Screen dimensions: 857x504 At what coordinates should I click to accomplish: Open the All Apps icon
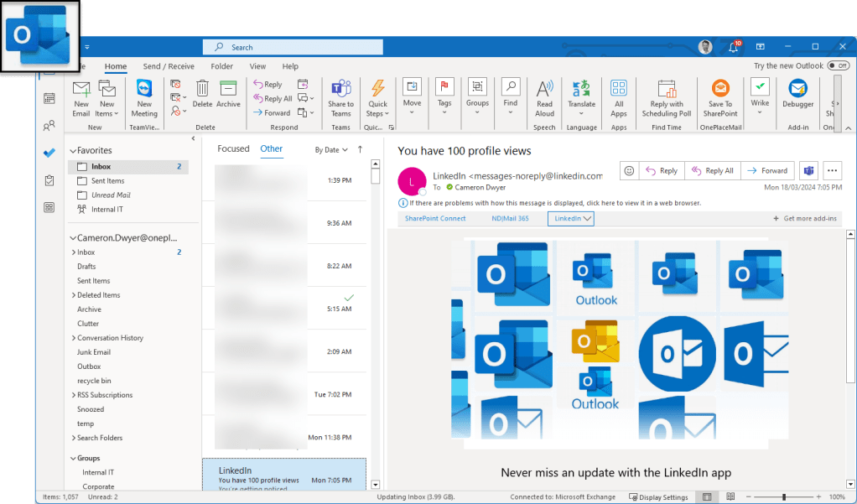coord(619,96)
